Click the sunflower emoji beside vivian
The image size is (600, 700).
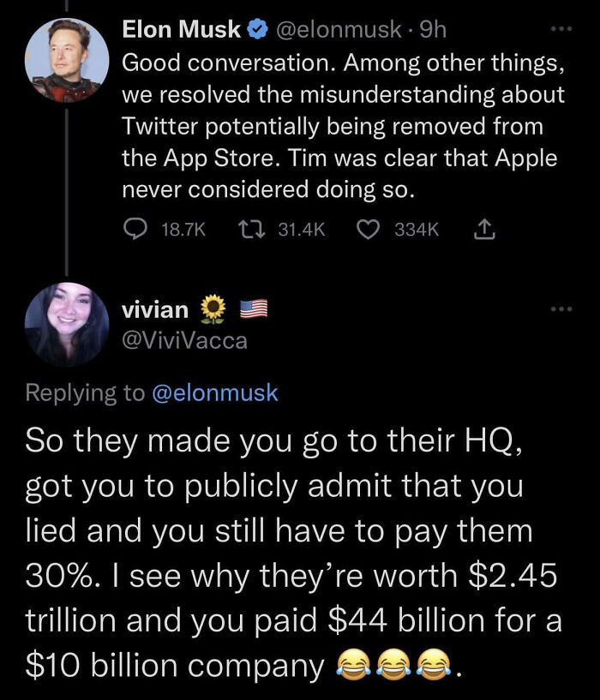213,308
